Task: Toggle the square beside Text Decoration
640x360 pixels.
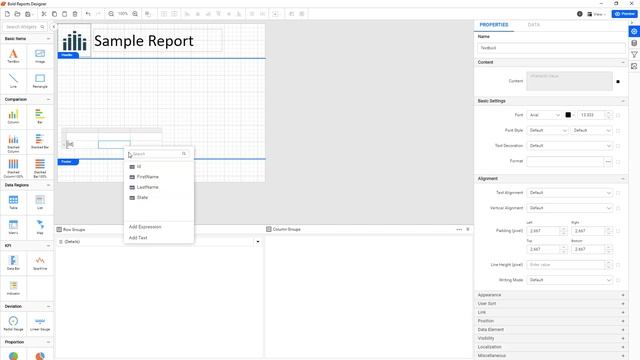Action: click(x=618, y=146)
